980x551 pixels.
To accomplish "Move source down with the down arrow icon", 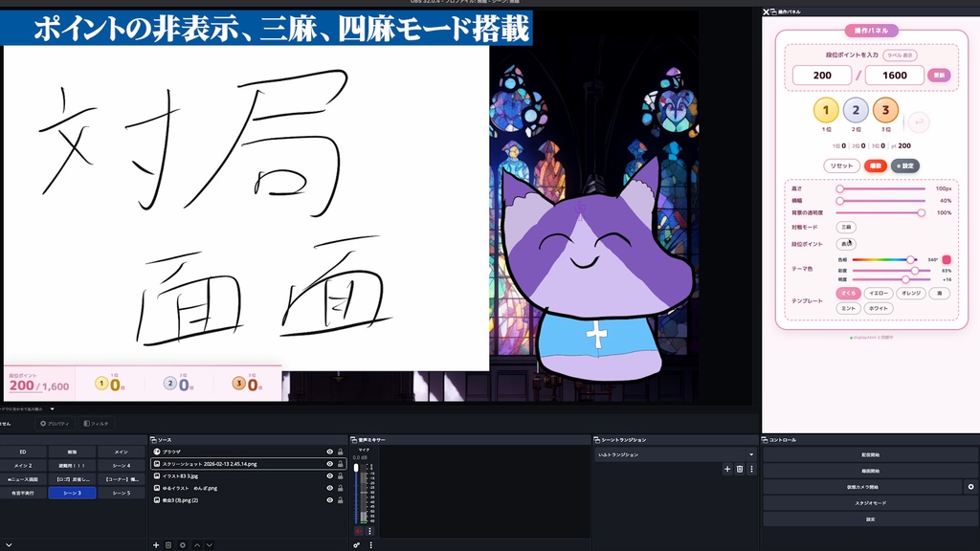I will pyautogui.click(x=209, y=543).
